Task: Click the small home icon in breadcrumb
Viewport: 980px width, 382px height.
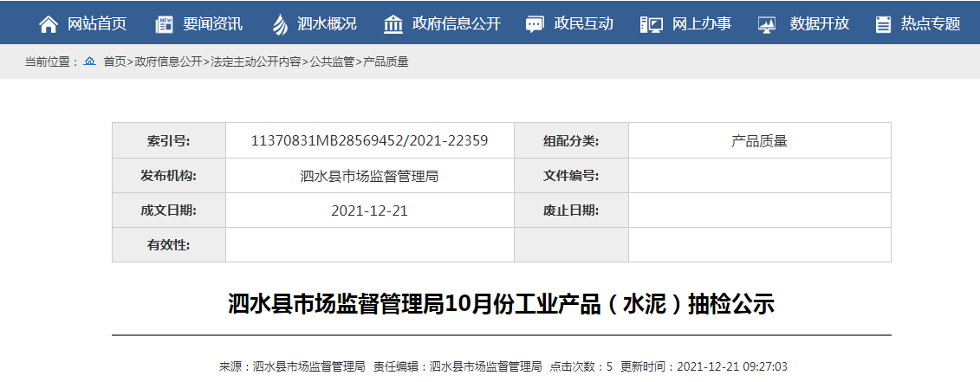Action: click(x=90, y=62)
